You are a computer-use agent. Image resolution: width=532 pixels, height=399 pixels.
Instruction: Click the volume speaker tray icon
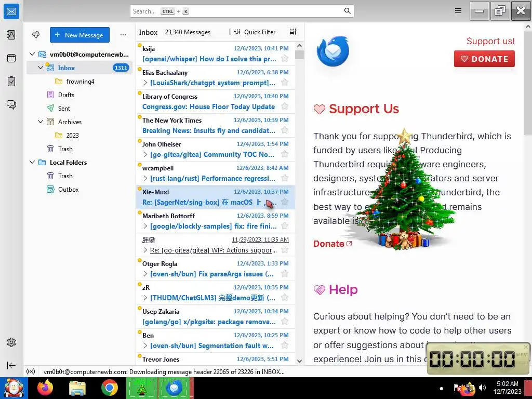coord(482,388)
